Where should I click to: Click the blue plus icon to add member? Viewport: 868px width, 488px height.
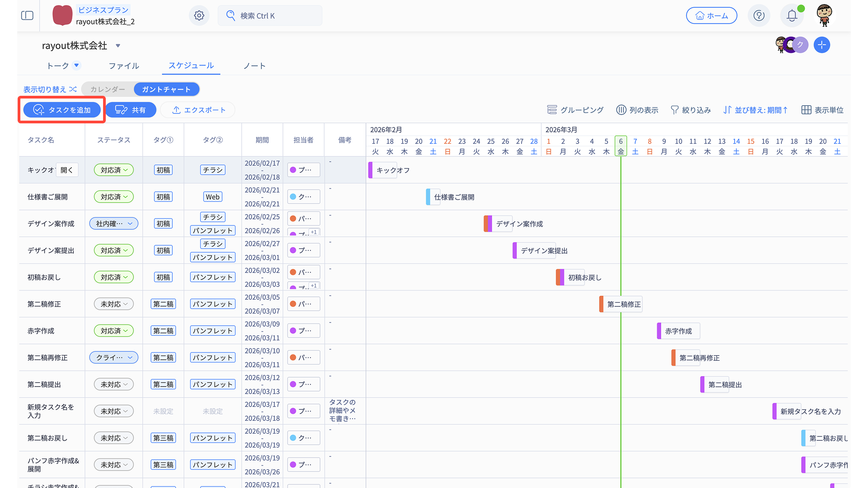(x=821, y=45)
